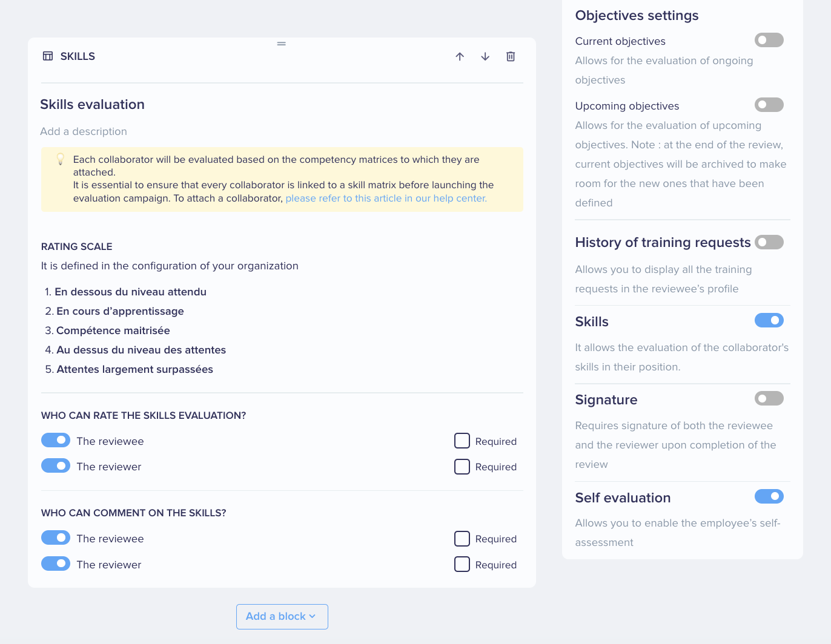
Task: Delete the Skills block via trash icon
Action: click(x=511, y=56)
